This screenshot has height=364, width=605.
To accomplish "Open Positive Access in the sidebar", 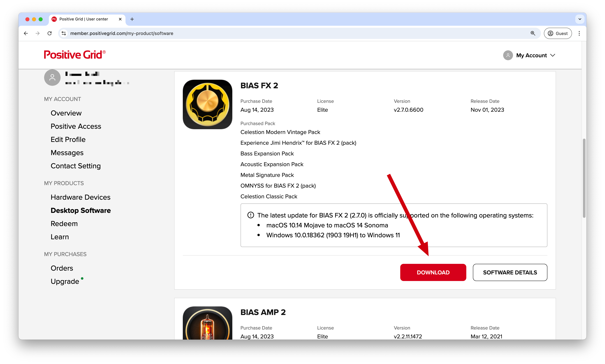I will [76, 126].
